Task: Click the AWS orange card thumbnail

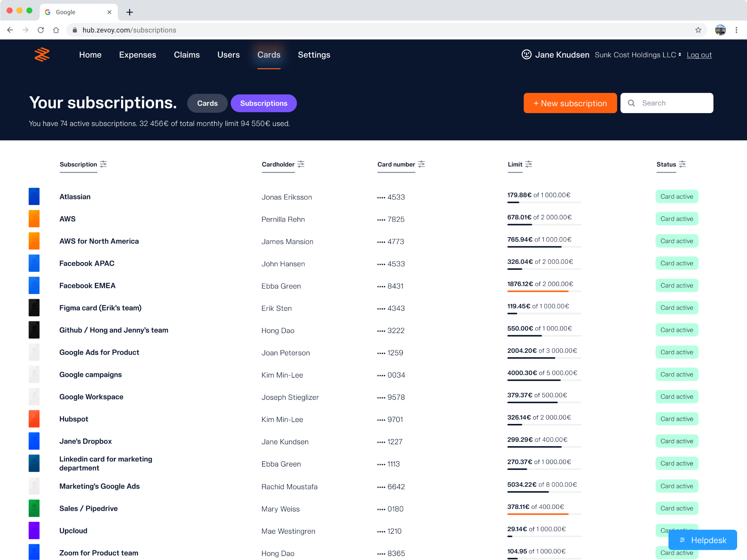Action: [34, 219]
